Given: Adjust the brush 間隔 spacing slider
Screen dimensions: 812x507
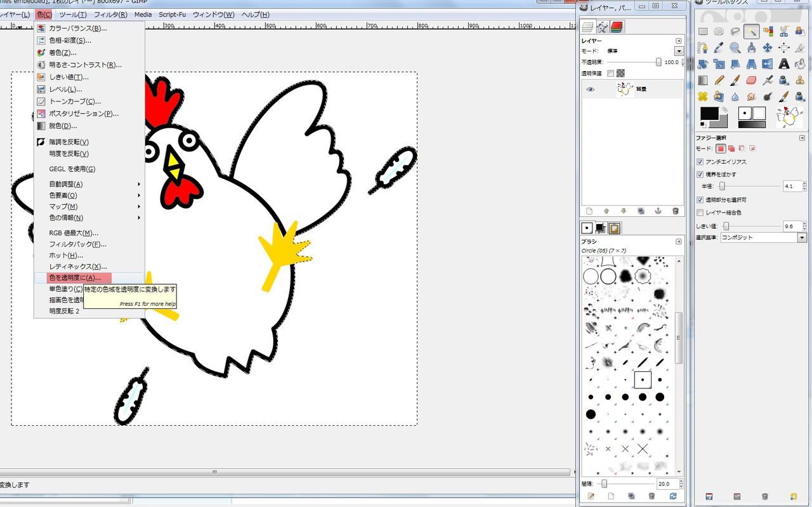Looking at the screenshot, I should pos(625,484).
